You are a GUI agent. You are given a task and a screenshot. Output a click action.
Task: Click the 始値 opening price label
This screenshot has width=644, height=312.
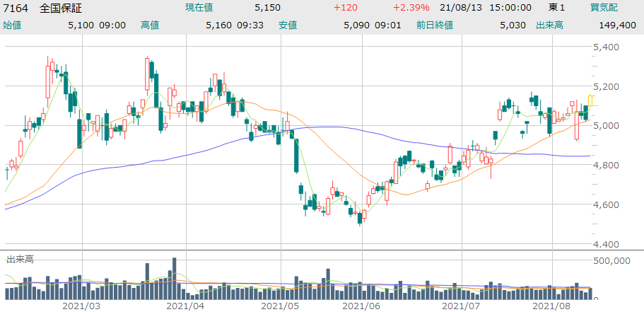pos(12,25)
